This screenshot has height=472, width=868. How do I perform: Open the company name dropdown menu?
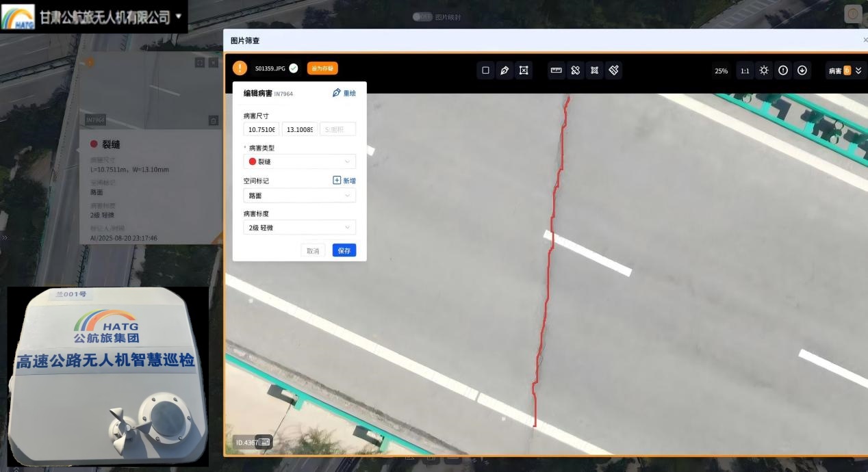[x=179, y=16]
